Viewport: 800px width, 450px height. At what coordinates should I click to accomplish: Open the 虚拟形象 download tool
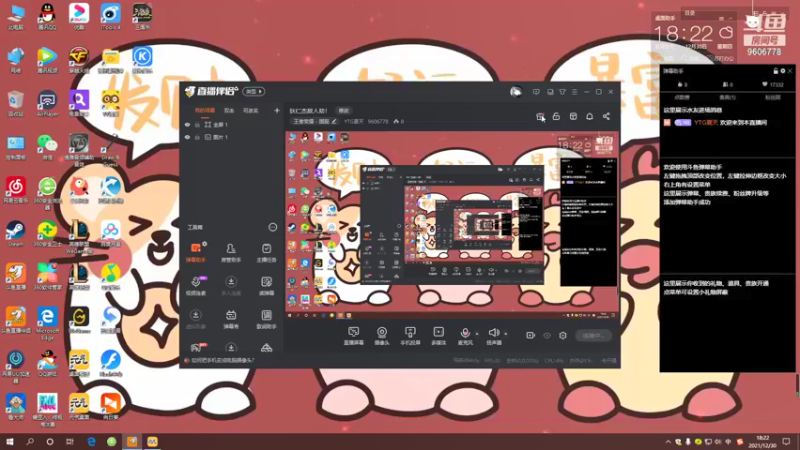[x=195, y=319]
